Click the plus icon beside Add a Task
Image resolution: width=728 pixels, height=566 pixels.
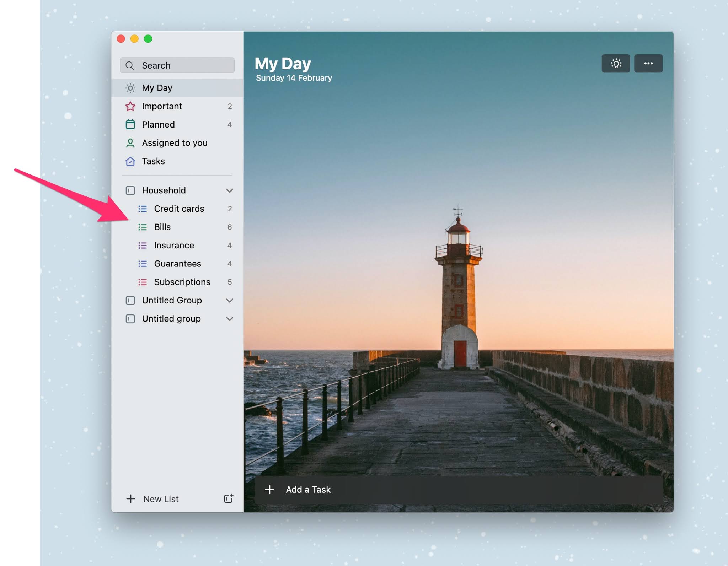[269, 490]
